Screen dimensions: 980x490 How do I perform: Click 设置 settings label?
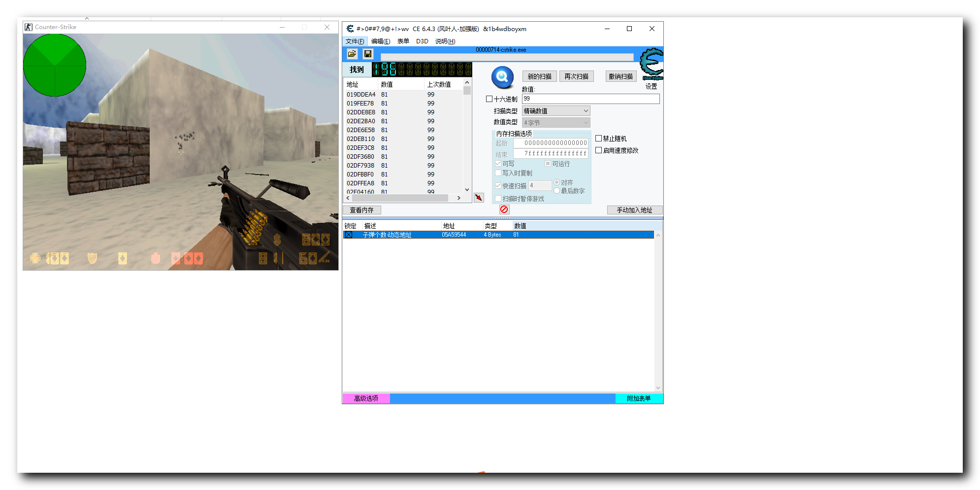click(x=652, y=86)
